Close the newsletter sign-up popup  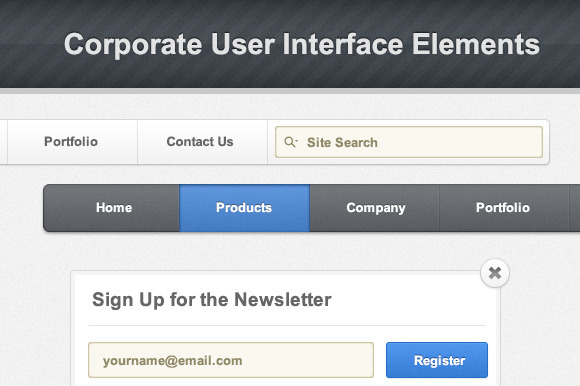click(x=495, y=273)
